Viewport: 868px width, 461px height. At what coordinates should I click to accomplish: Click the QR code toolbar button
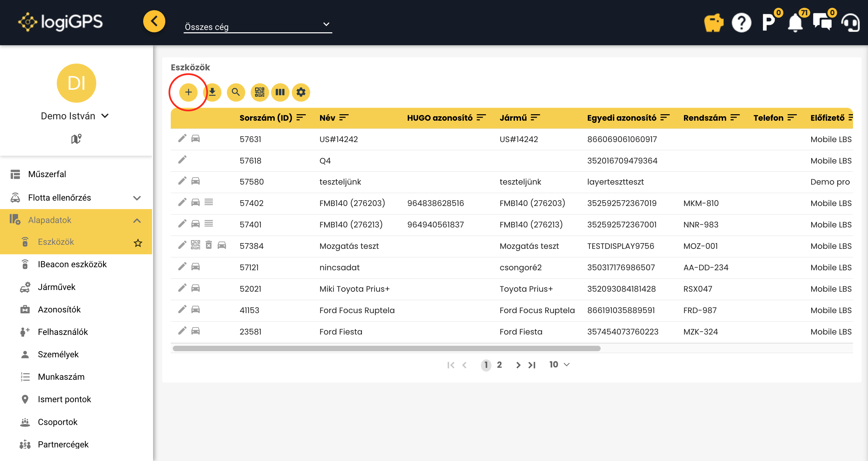click(260, 92)
